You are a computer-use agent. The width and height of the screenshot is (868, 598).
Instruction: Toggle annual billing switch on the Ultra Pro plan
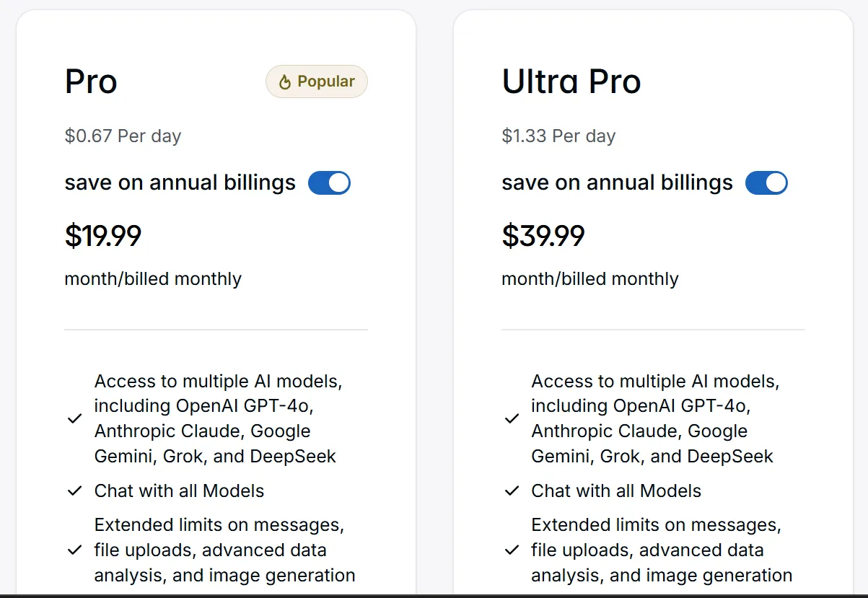766,183
